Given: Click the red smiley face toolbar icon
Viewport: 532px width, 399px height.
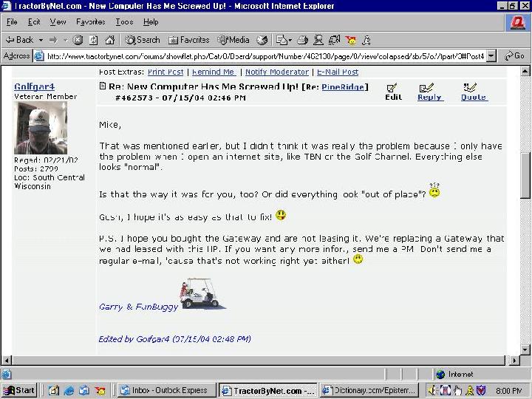Looking at the screenshot, I should [x=351, y=41].
